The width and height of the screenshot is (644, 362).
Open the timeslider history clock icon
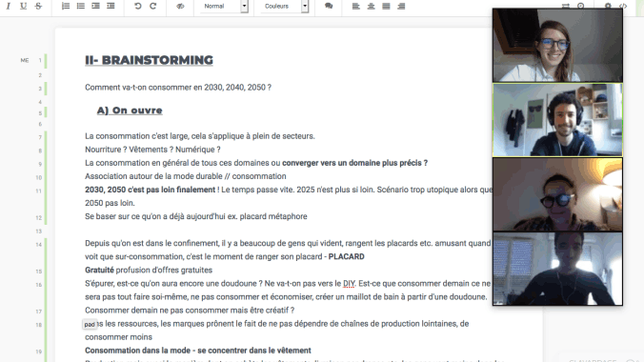pyautogui.click(x=581, y=6)
